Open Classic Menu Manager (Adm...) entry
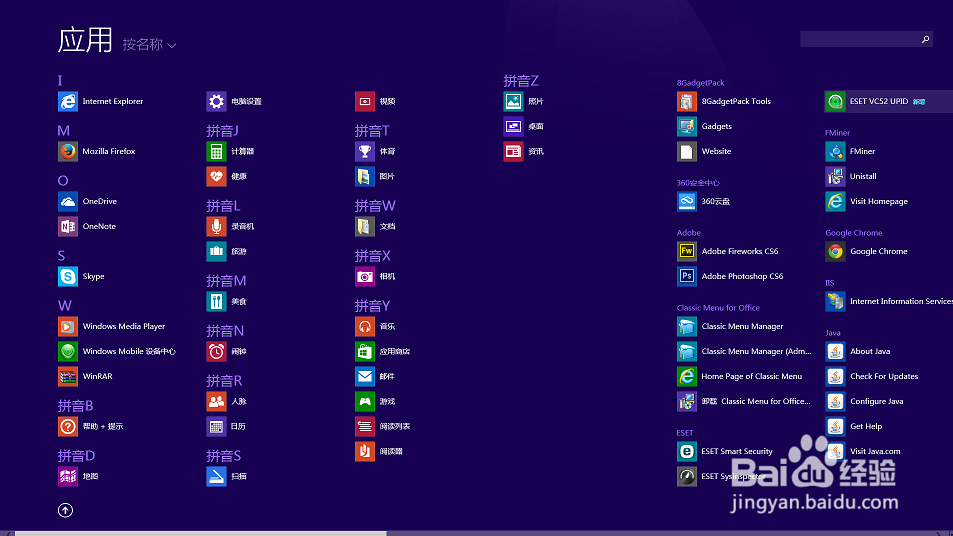 745,351
